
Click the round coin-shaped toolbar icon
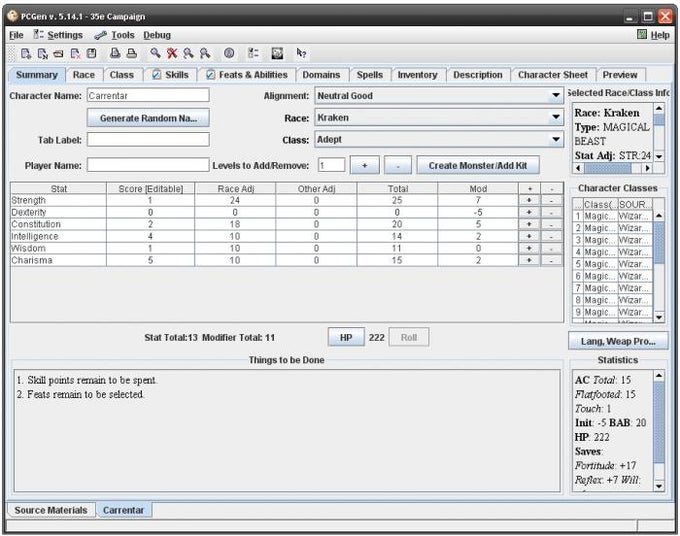coord(229,54)
